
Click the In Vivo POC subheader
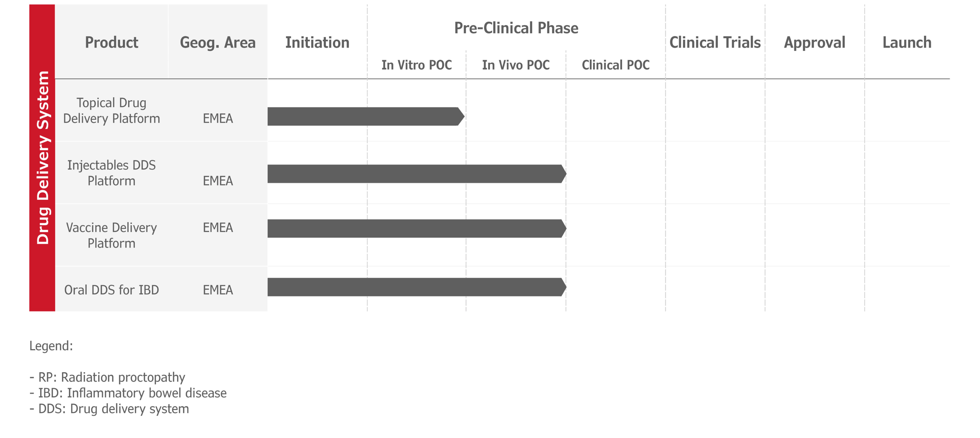(x=516, y=65)
